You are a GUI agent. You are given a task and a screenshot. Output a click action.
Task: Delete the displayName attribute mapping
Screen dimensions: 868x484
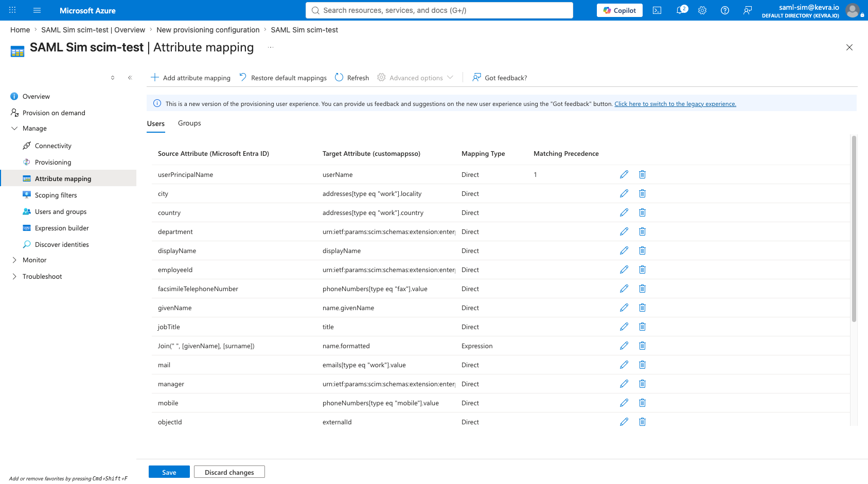coord(642,250)
